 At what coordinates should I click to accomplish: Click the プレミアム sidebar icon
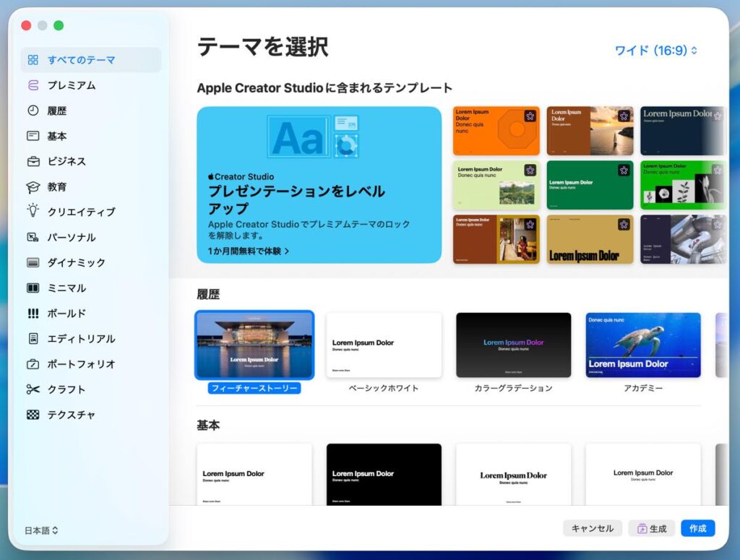(x=33, y=85)
